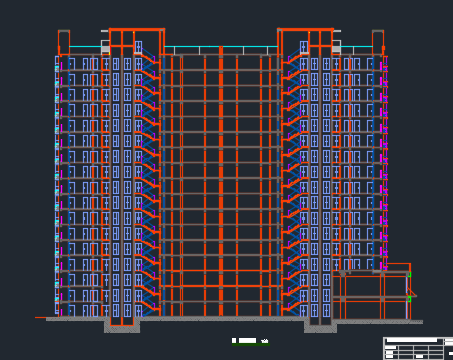Click the title block table at bottom right
The height and width of the screenshot is (360, 453).
pyautogui.click(x=418, y=348)
